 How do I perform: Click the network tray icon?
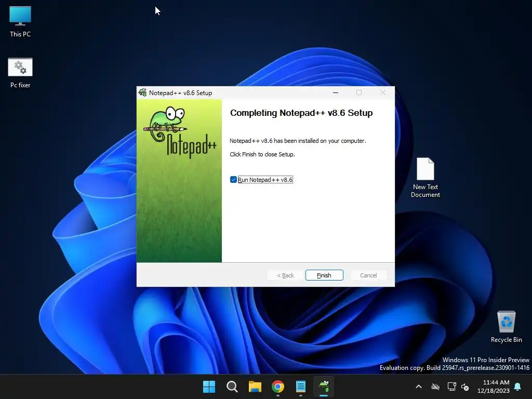coord(451,387)
